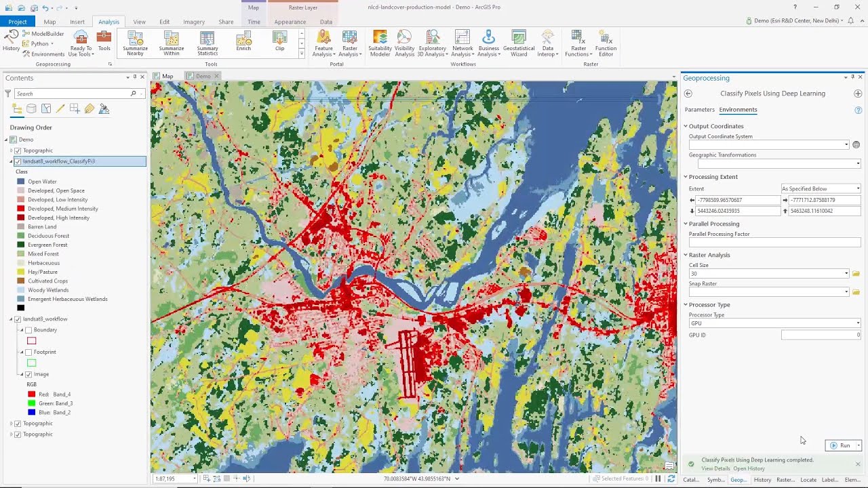Open Exploratory 3D Analysis
The height and width of the screenshot is (488, 868).
click(432, 43)
